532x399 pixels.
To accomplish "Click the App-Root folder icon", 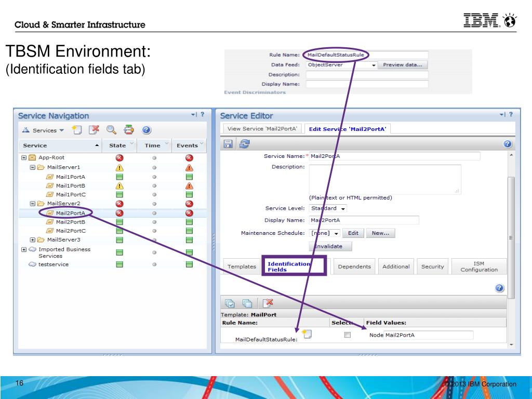I will pos(32,157).
